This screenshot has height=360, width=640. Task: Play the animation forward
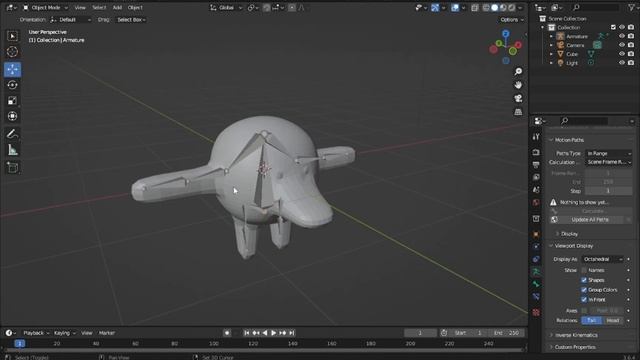(273, 333)
